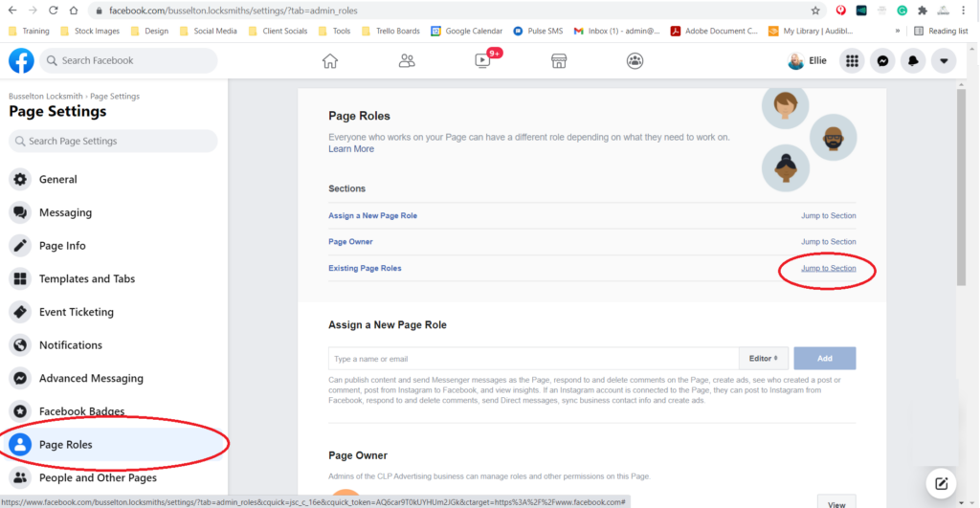Open the Trello Boards bookmark folder

tap(390, 31)
